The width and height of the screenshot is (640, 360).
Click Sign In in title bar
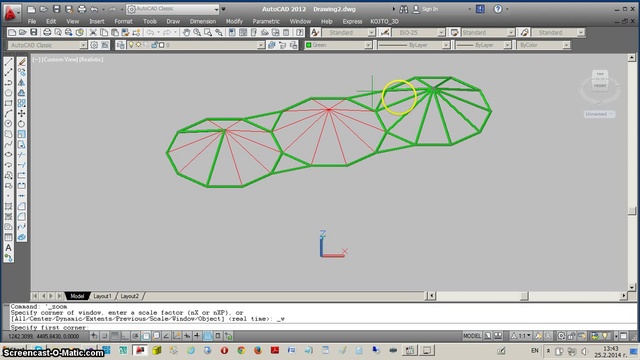[x=430, y=9]
